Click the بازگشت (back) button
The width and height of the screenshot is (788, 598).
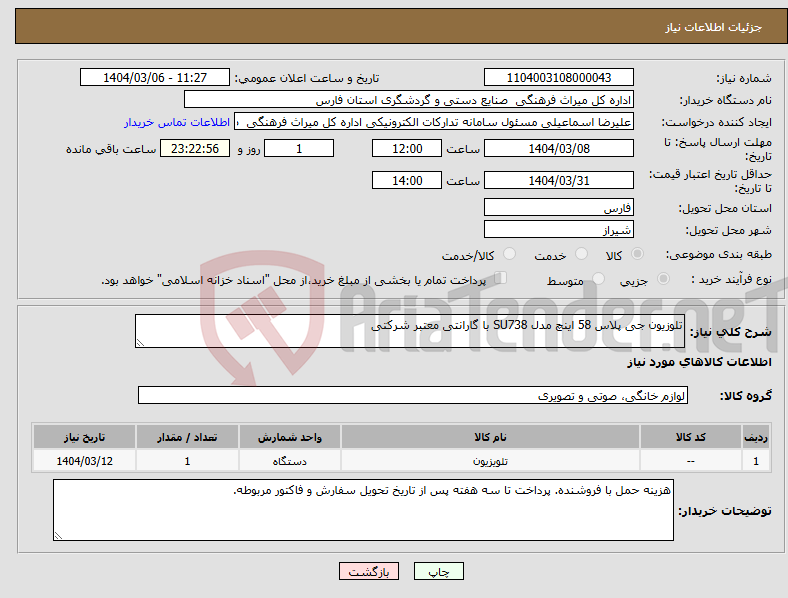[x=368, y=571]
